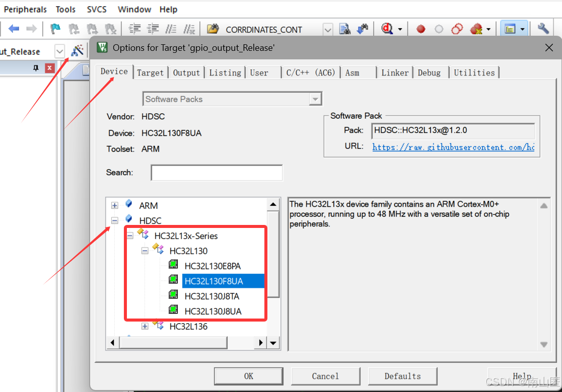Start debug session with the red 'd' magnifier
This screenshot has height=392, width=562.
point(387,29)
